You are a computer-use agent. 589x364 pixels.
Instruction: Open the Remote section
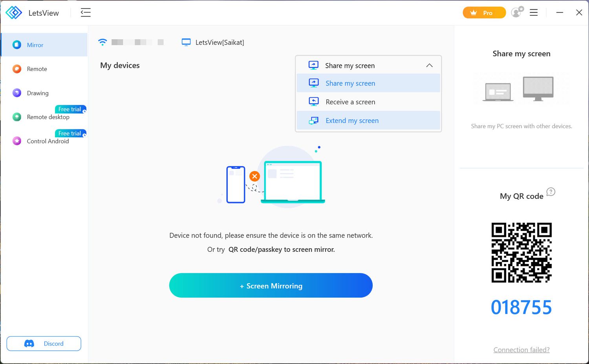tap(37, 69)
